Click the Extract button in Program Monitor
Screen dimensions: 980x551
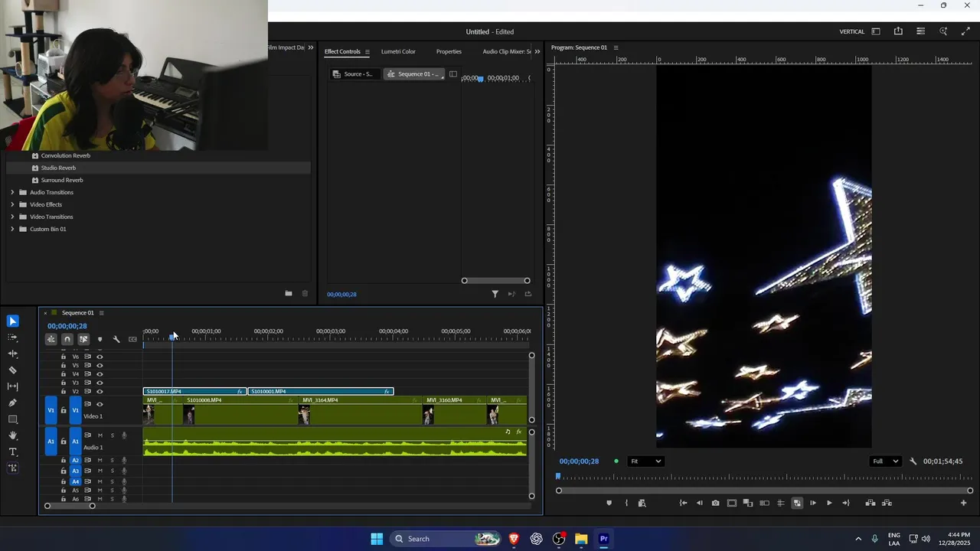click(887, 503)
